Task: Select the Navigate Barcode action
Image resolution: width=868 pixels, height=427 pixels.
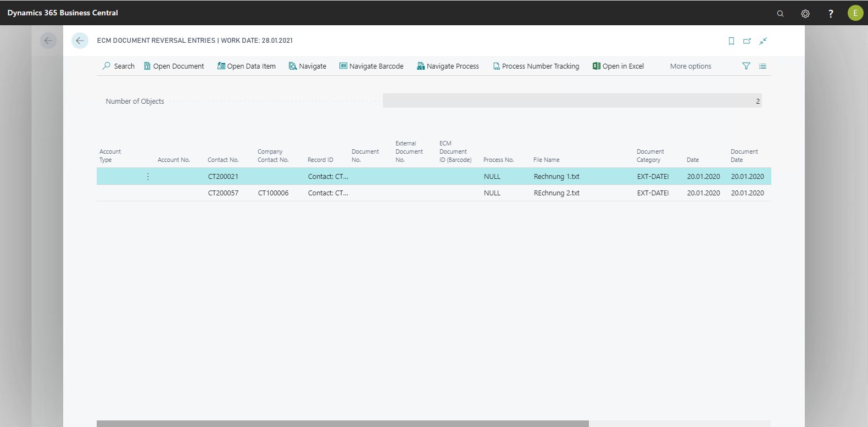Action: (x=371, y=66)
